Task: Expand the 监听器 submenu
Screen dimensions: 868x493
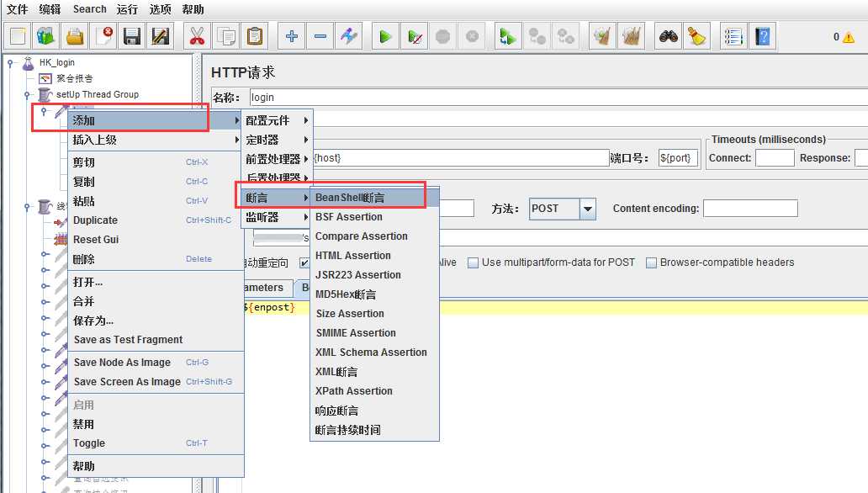Action: [277, 217]
